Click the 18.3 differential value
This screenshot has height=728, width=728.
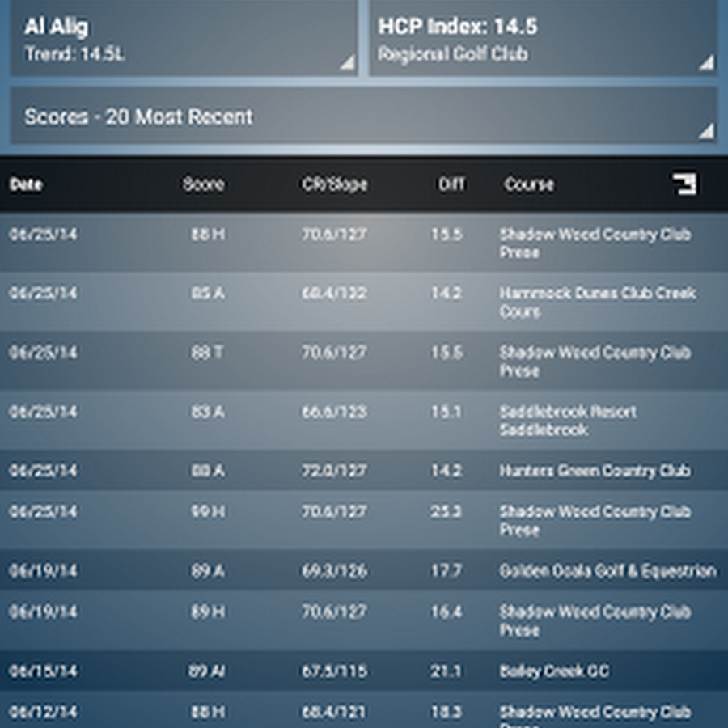pyautogui.click(x=447, y=712)
